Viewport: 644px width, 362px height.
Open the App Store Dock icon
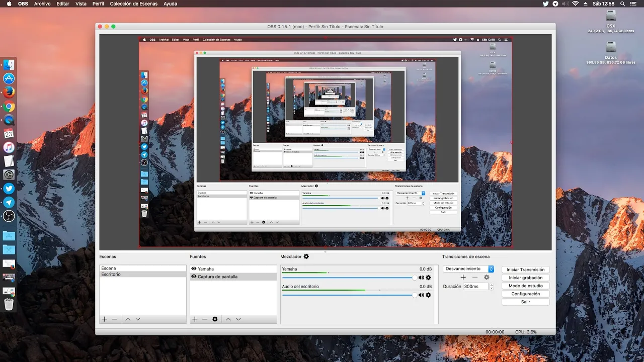pos(9,78)
